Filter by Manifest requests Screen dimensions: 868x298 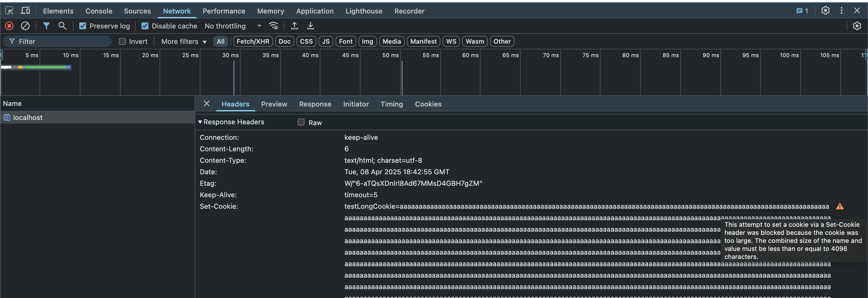tap(423, 41)
